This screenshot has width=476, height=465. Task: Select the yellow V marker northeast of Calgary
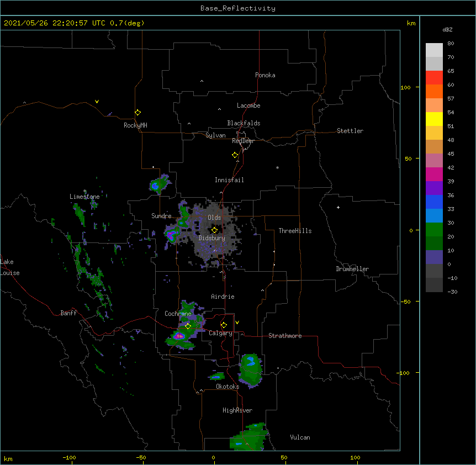pos(237,323)
